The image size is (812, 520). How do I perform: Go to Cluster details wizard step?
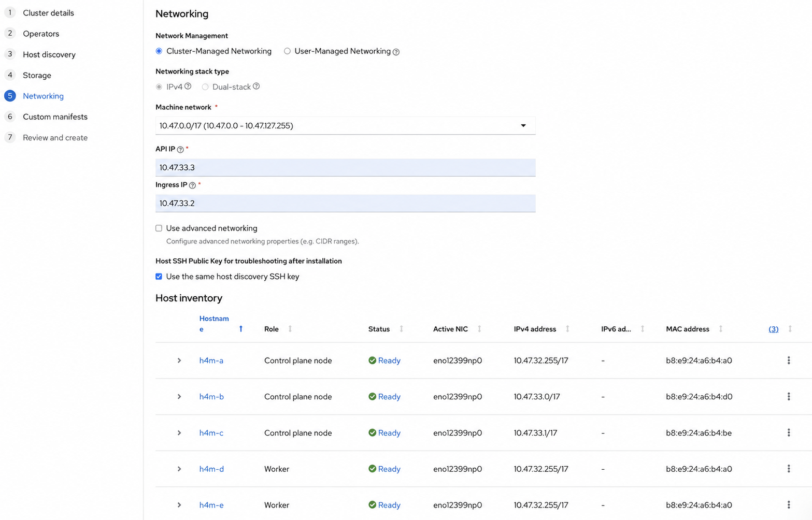coord(48,13)
